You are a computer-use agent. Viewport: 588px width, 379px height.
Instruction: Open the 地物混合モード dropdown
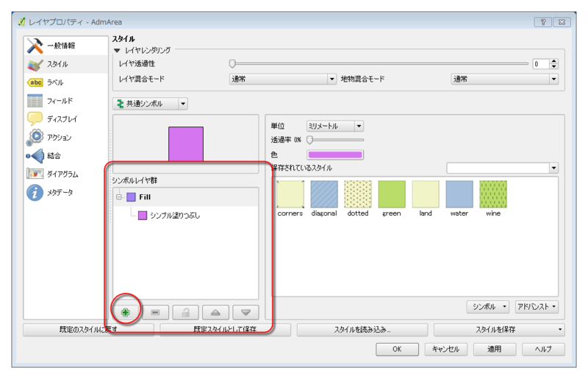[504, 79]
